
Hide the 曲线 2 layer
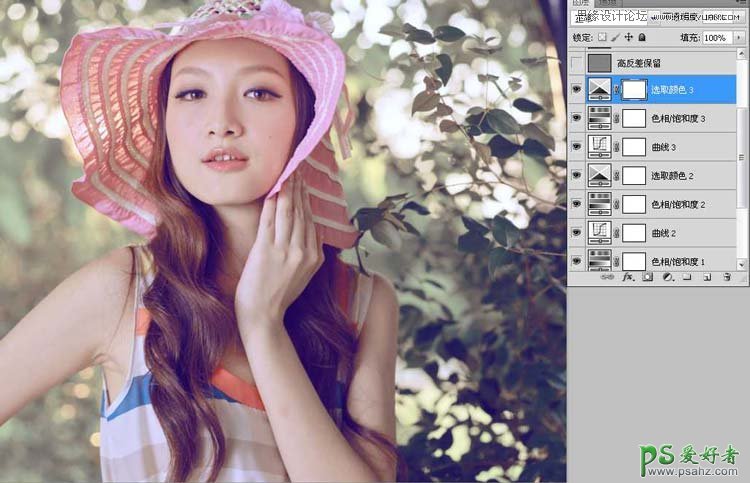pos(576,232)
